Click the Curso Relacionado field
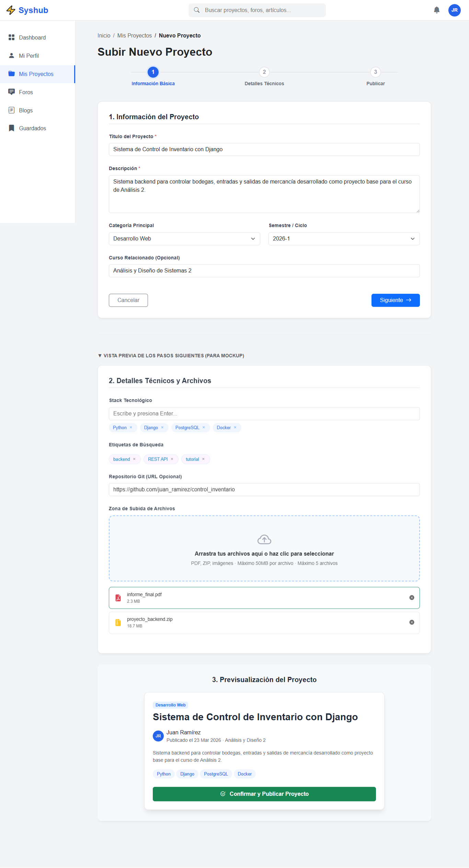 coord(264,271)
